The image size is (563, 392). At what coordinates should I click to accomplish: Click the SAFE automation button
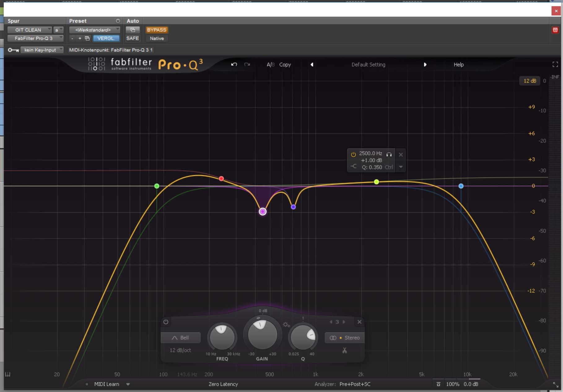point(133,38)
